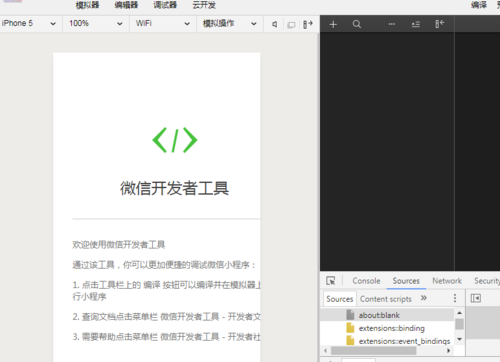500x362 pixels.
Task: Click the mute sound speaker icon
Action: coord(275,24)
